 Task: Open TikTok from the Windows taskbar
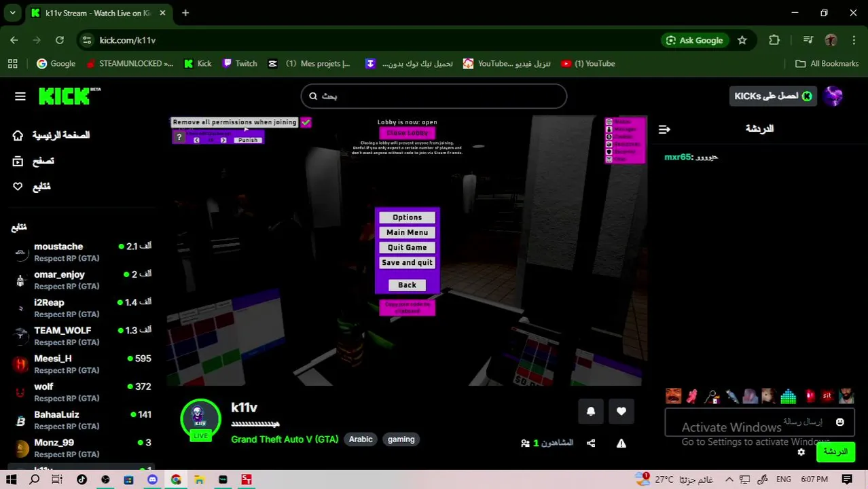coord(82,479)
